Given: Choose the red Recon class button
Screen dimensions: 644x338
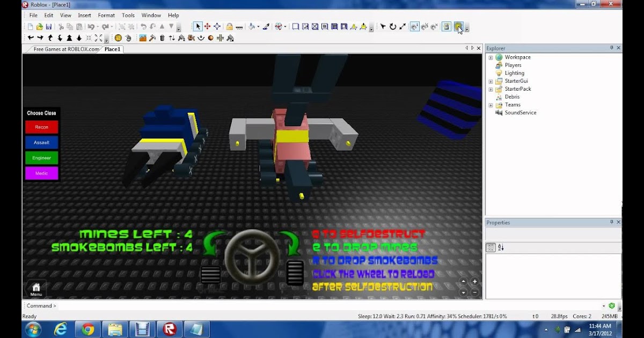Looking at the screenshot, I should (x=41, y=127).
